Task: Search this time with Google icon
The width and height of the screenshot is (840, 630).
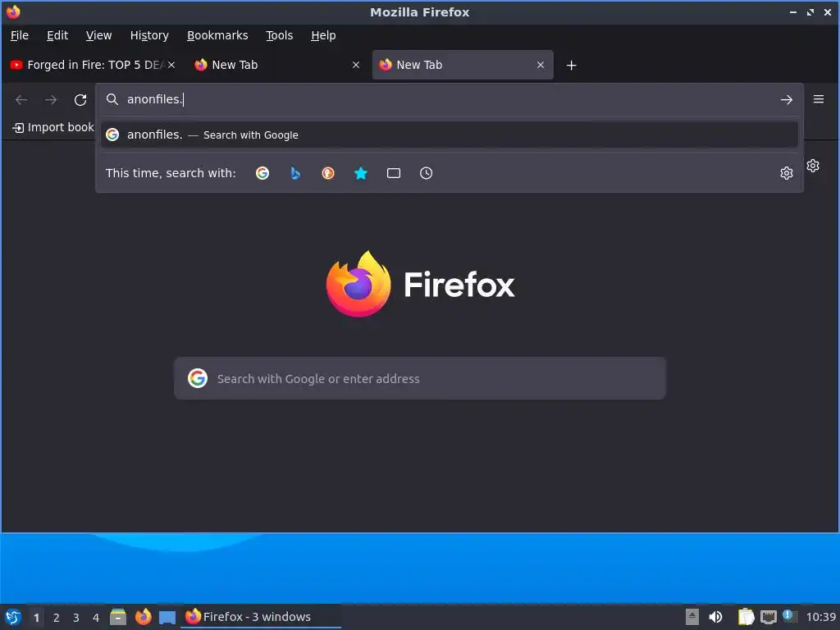Action: pyautogui.click(x=262, y=173)
